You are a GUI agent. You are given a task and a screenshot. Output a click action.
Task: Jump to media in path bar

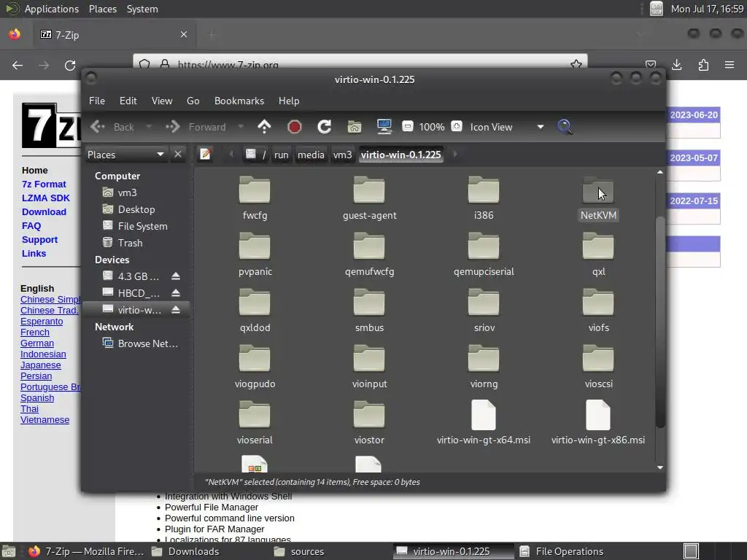pos(311,155)
